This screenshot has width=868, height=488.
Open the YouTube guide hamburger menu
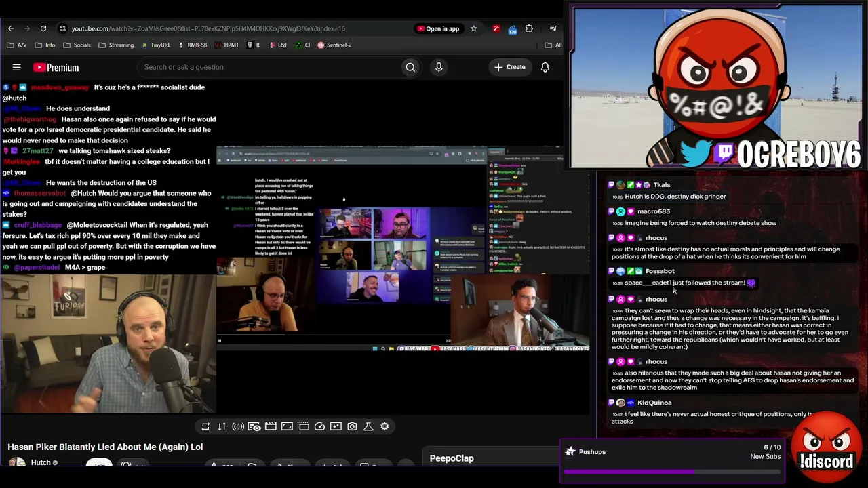click(x=17, y=67)
